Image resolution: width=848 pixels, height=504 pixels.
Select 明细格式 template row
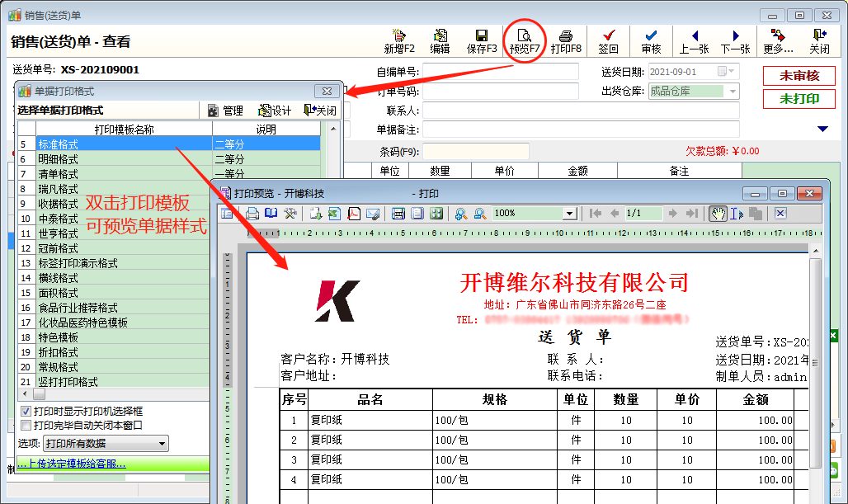(169, 159)
